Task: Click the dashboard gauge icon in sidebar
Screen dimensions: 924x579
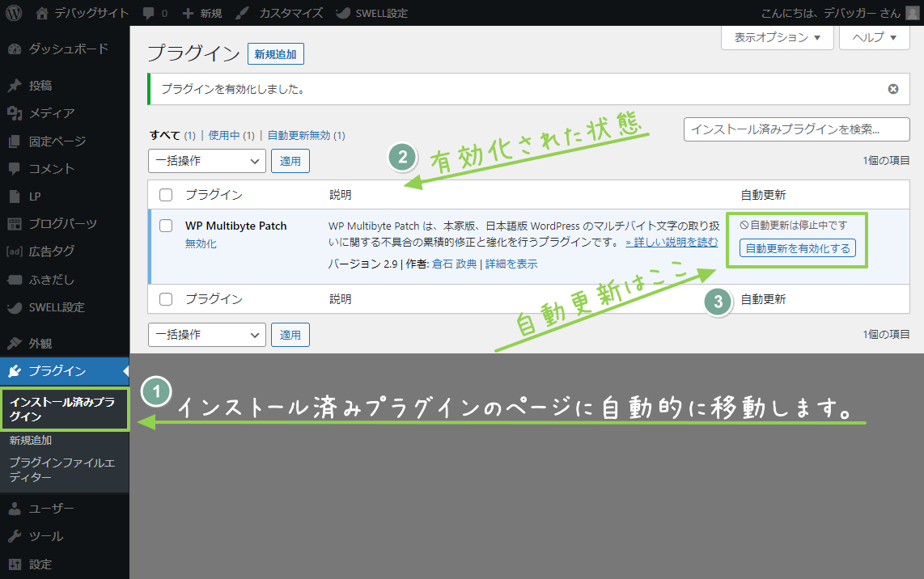Action: pyautogui.click(x=15, y=49)
